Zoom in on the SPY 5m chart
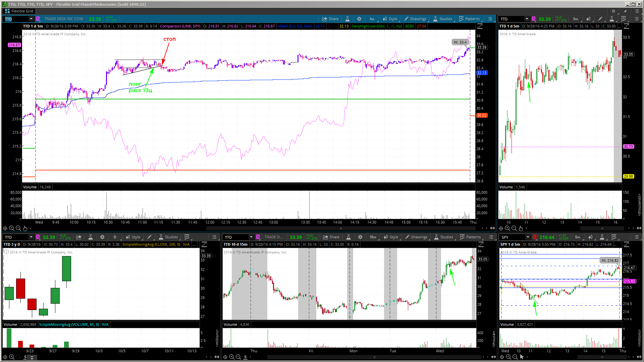Screen dimensions: 644x362 pyautogui.click(x=508, y=357)
